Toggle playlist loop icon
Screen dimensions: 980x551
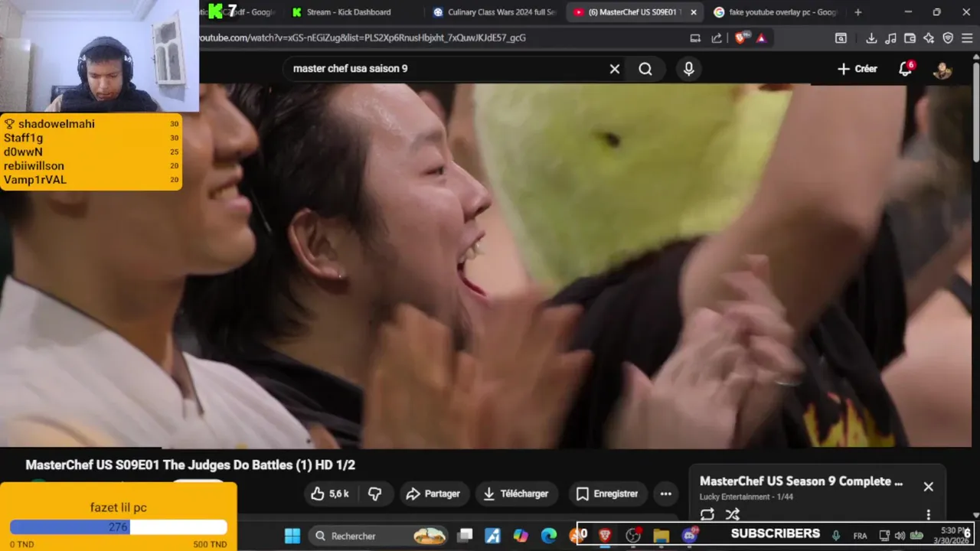pyautogui.click(x=707, y=514)
